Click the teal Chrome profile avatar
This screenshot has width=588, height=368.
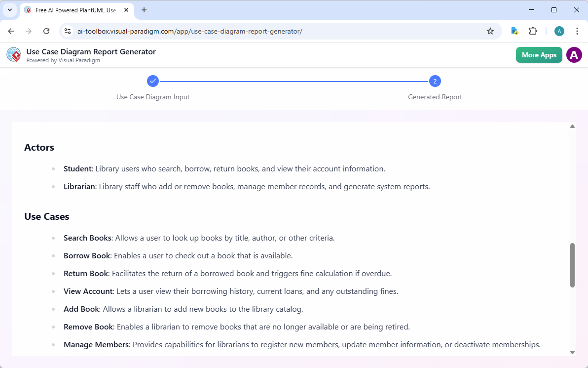(x=559, y=31)
